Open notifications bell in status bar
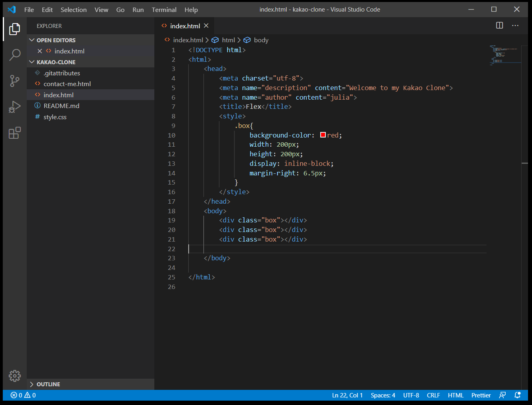 (x=518, y=395)
